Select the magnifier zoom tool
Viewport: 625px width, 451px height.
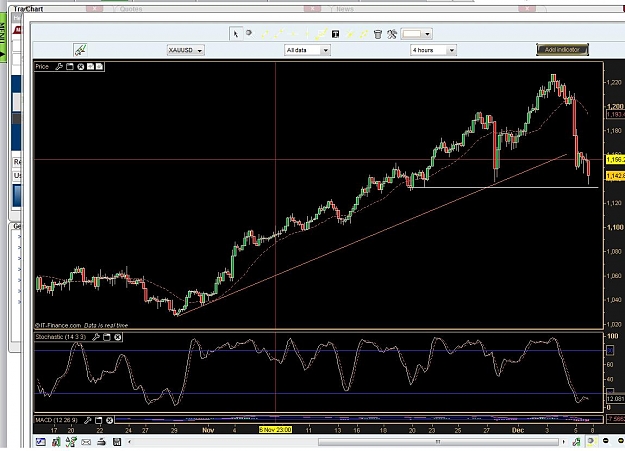(x=250, y=33)
